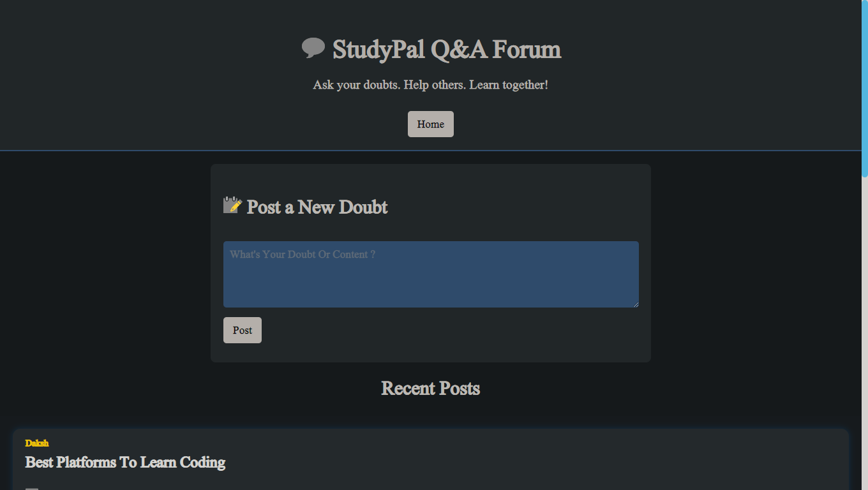Image resolution: width=868 pixels, height=490 pixels.
Task: Click the 'Post a New Doubt' heading text
Action: tap(317, 207)
